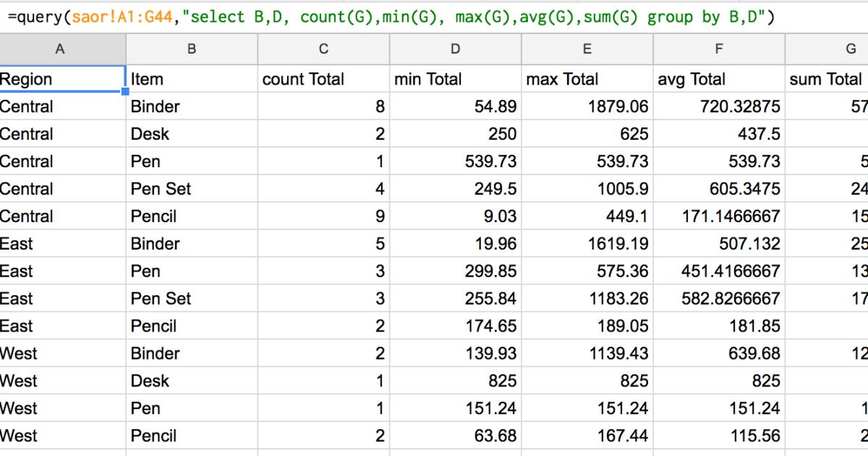Click the fill handle on the Region cell
Screen dimensions: 868x456
point(125,92)
